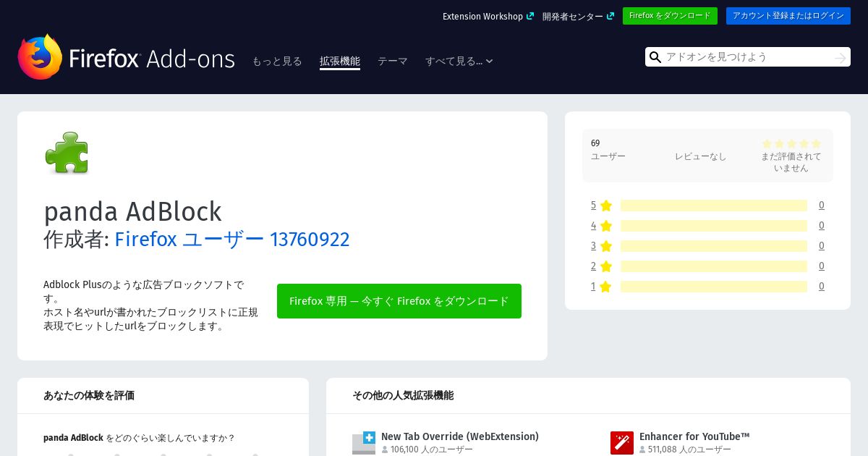Image resolution: width=868 pixels, height=456 pixels.
Task: Click Firefox 専用 — 今すぐ Firefox をダウンロード button
Action: (399, 301)
